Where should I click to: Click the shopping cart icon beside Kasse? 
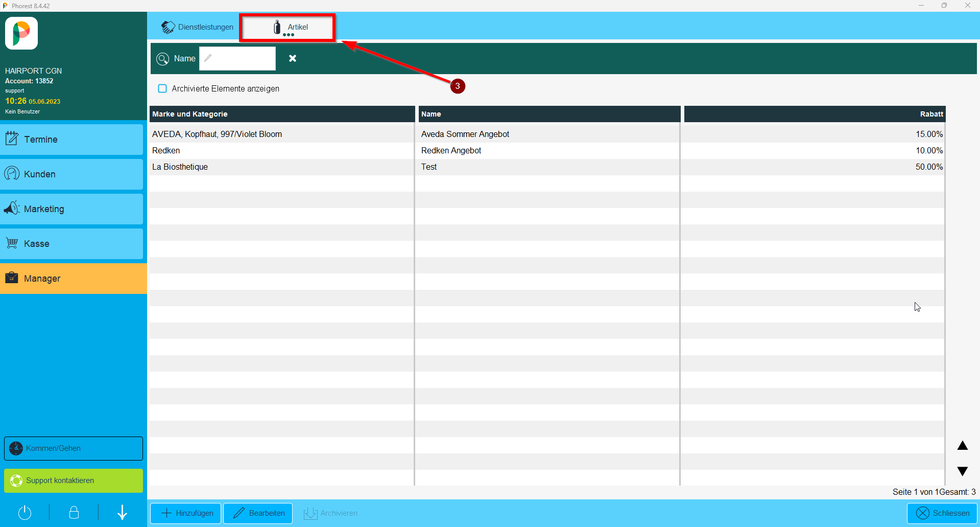[12, 243]
